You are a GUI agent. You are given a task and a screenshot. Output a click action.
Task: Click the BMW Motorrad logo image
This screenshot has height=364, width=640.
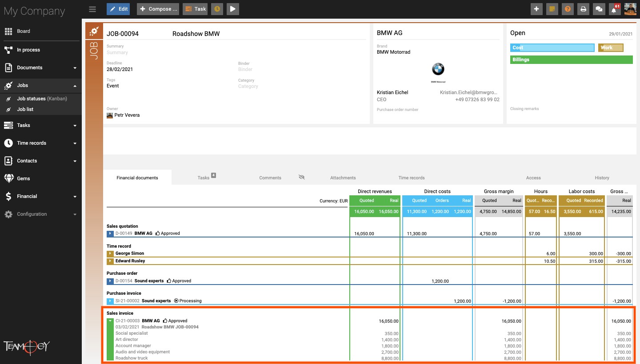coord(438,72)
